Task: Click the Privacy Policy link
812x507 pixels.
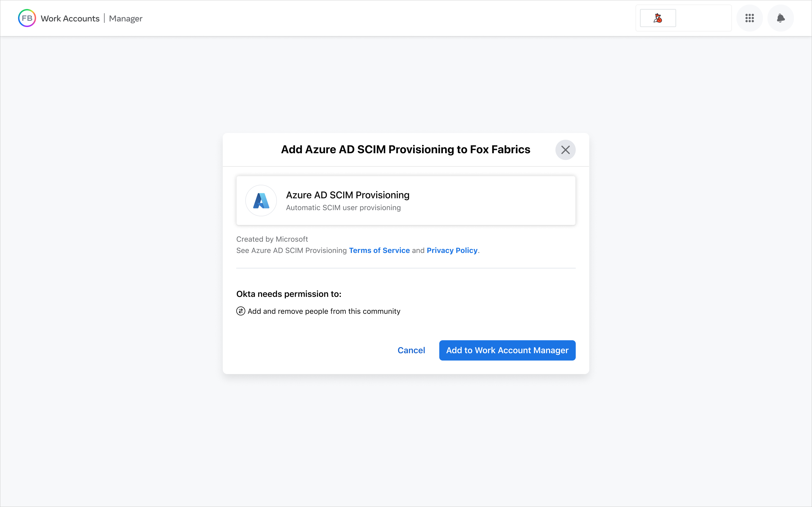Action: (453, 250)
